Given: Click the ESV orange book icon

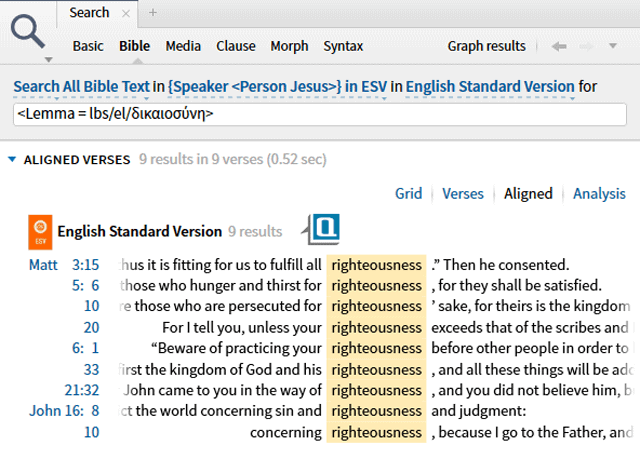Looking at the screenshot, I should coord(41,232).
